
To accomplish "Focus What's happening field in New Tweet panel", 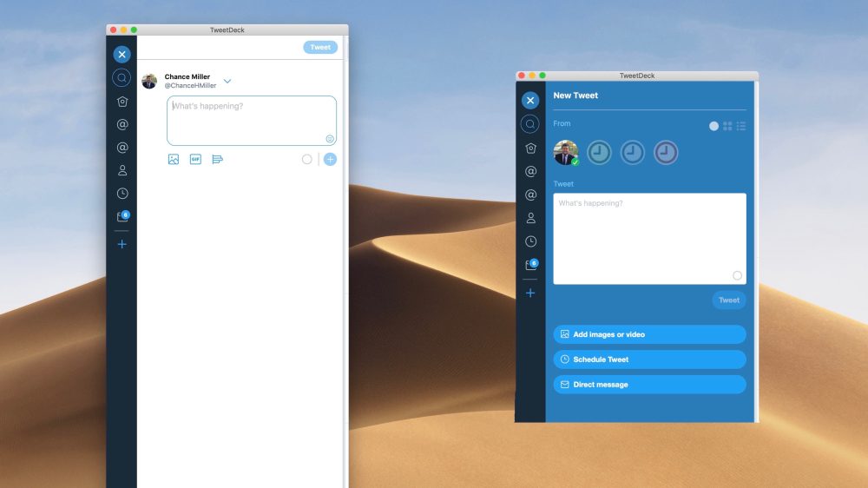I will pos(649,239).
